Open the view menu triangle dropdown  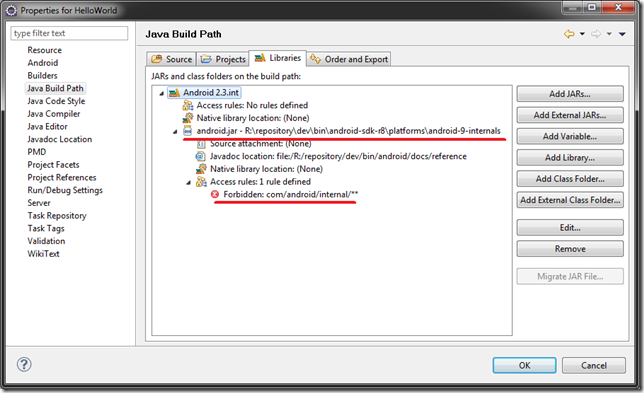pos(622,34)
